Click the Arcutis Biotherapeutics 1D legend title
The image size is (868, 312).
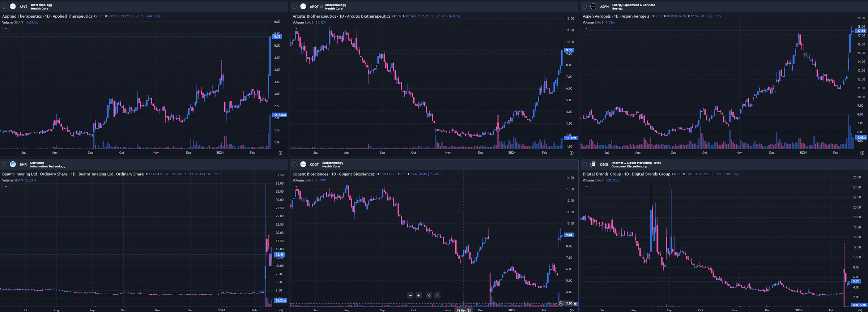coord(341,16)
